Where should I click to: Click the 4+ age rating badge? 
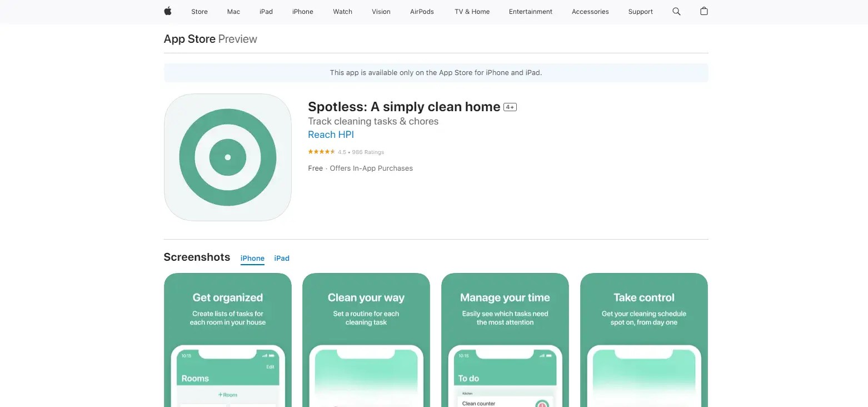[x=510, y=107]
